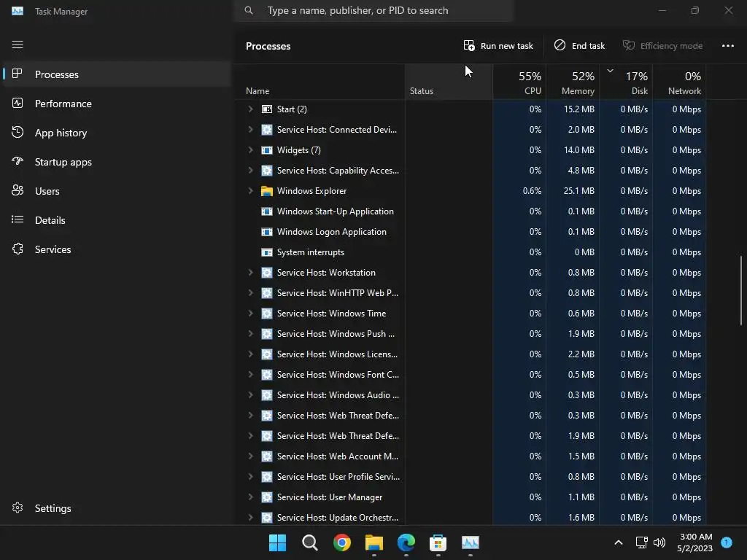Open the three-dot more options menu
Screen dimensions: 747x560
727,46
